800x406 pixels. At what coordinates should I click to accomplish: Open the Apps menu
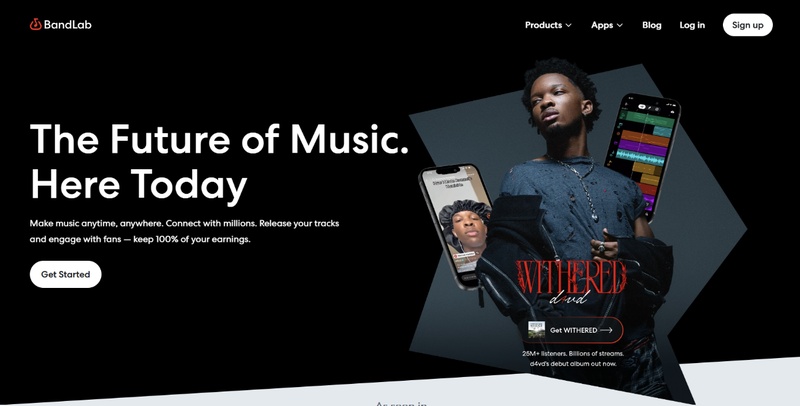pos(607,25)
